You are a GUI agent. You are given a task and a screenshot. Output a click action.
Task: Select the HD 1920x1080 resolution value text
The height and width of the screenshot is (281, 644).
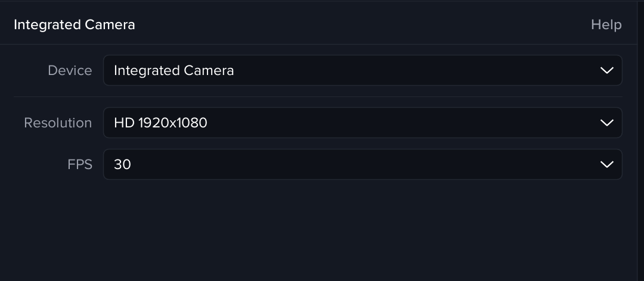(x=160, y=123)
